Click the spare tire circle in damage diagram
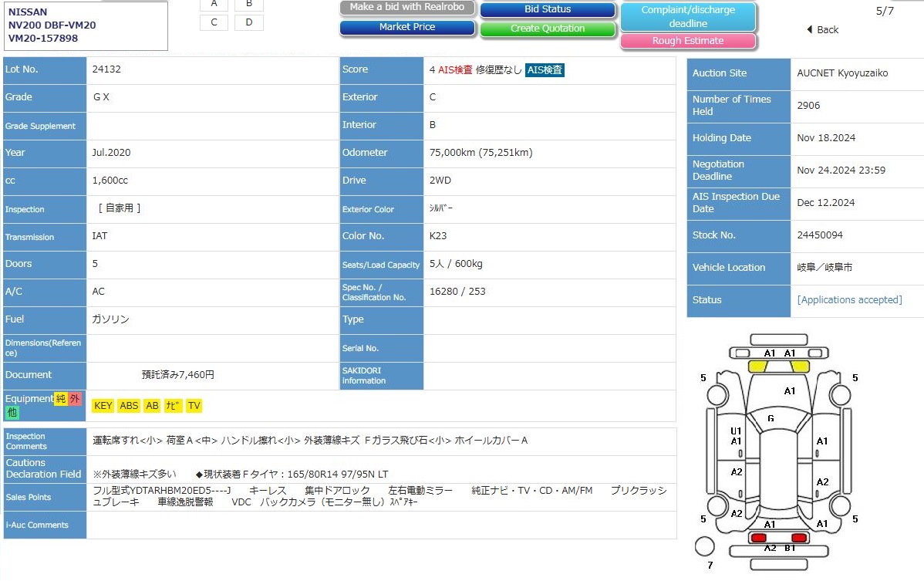The width and height of the screenshot is (924, 581). tap(704, 547)
